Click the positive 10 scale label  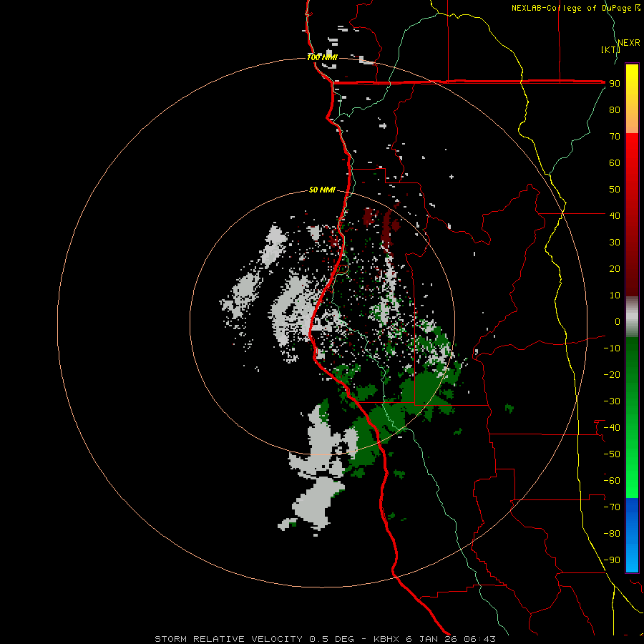615,296
